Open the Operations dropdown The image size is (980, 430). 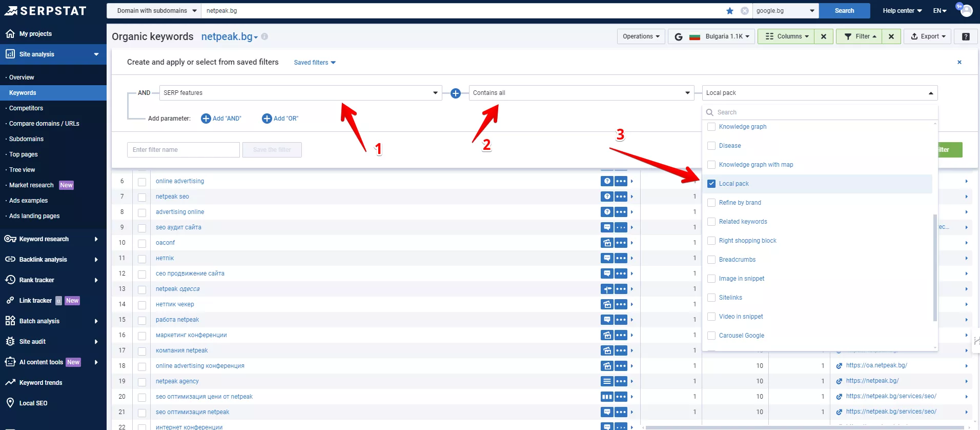641,36
